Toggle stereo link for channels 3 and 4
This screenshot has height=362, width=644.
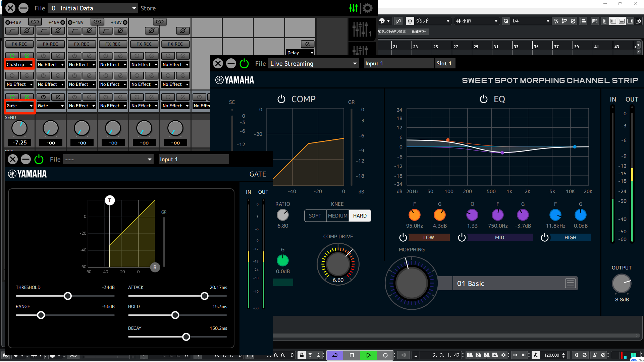[x=97, y=22]
